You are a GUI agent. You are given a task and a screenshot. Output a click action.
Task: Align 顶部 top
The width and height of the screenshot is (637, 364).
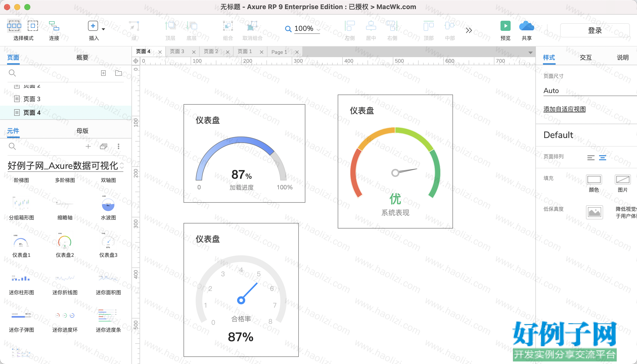[429, 26]
